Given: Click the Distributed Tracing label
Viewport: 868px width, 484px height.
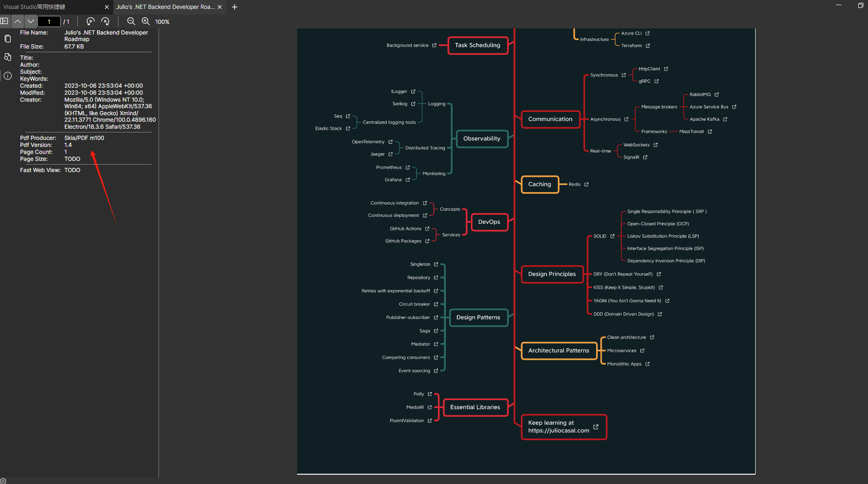Looking at the screenshot, I should point(425,148).
